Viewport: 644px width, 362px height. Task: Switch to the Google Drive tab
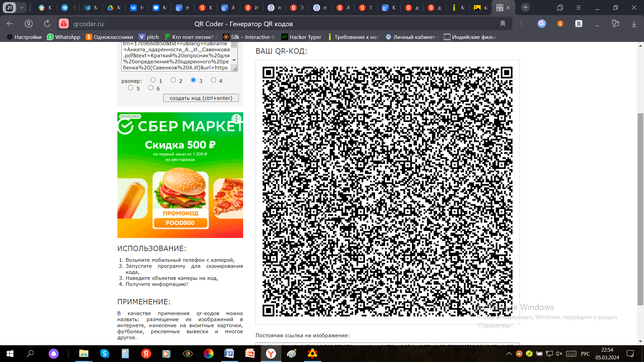tap(114, 7)
